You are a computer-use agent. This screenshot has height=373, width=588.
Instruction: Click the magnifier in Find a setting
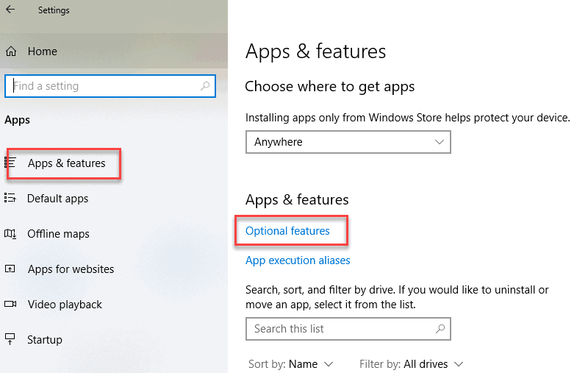coord(205,86)
